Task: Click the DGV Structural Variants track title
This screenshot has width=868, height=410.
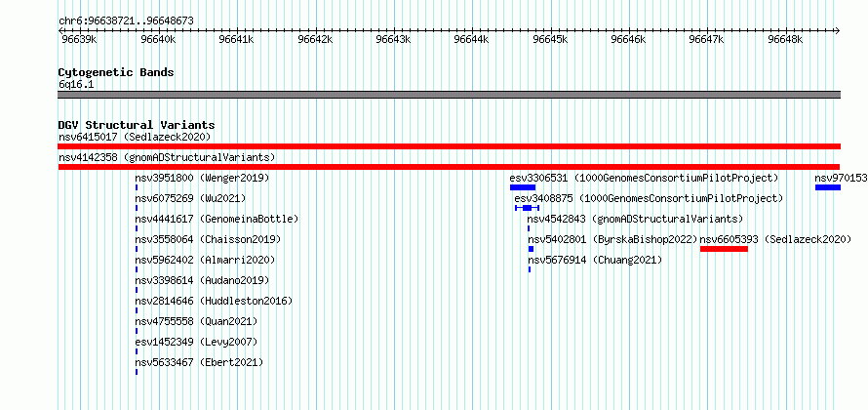Action: (137, 125)
